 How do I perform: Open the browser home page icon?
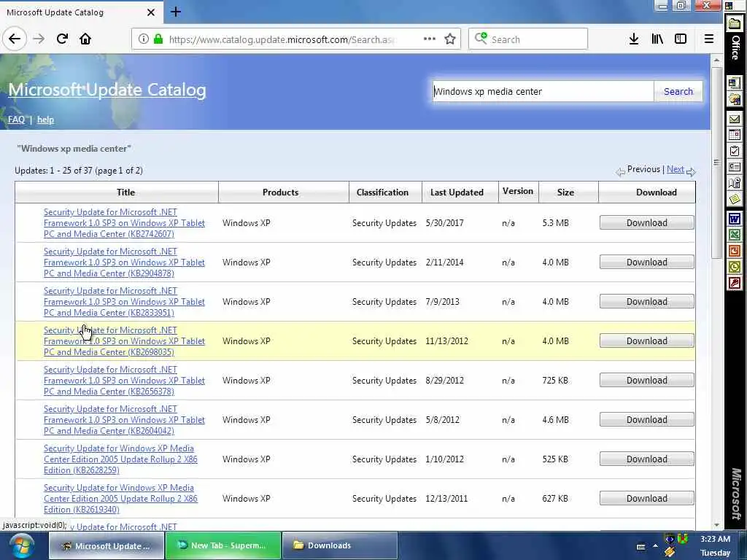[85, 39]
